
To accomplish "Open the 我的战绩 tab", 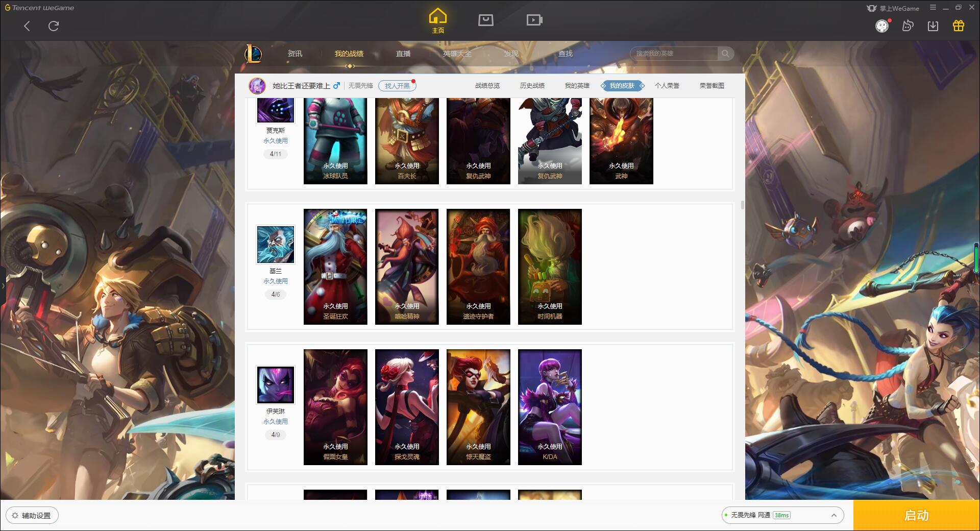I will [x=349, y=54].
